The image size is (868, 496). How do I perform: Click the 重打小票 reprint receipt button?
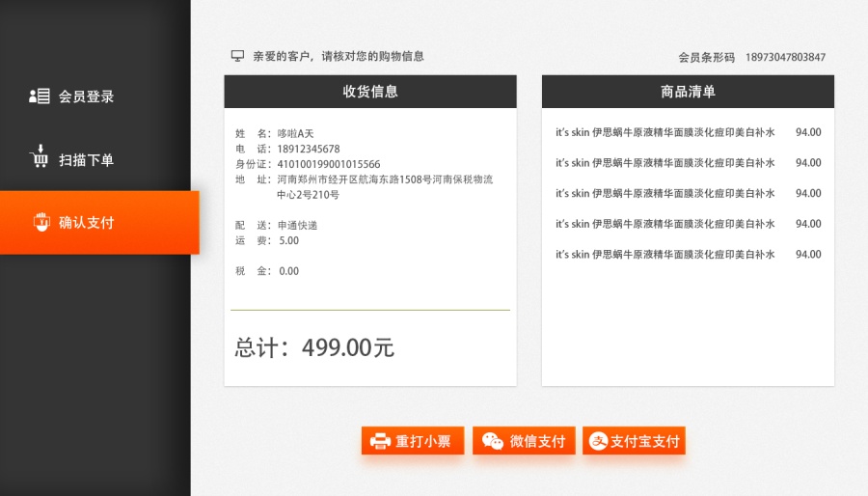click(413, 441)
